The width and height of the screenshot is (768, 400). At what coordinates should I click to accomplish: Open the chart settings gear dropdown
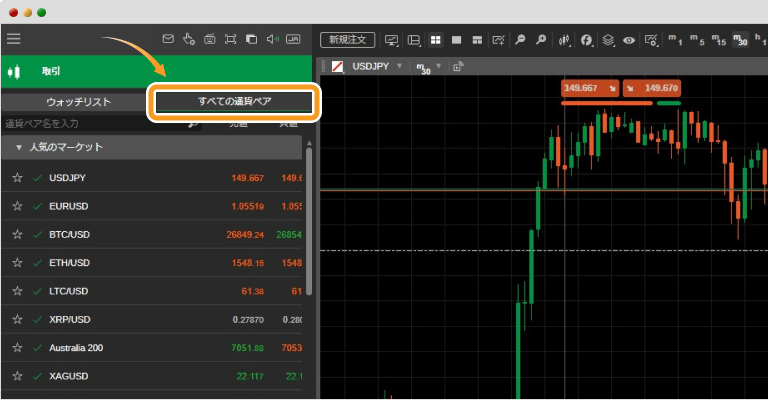[651, 40]
